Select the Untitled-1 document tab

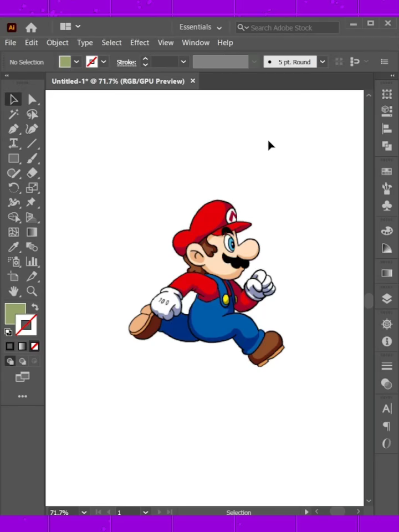[118, 81]
